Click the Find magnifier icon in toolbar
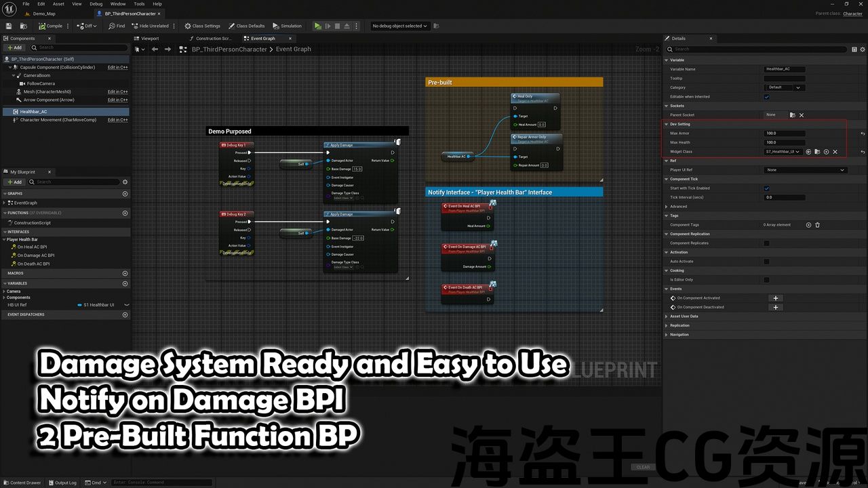Screen dimensions: 868x488 [112, 26]
